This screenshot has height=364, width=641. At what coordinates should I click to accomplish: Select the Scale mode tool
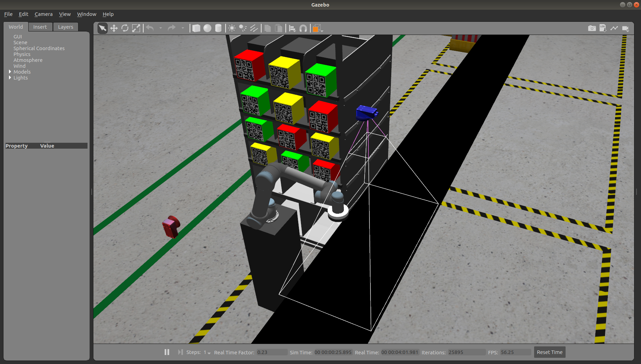(x=136, y=28)
